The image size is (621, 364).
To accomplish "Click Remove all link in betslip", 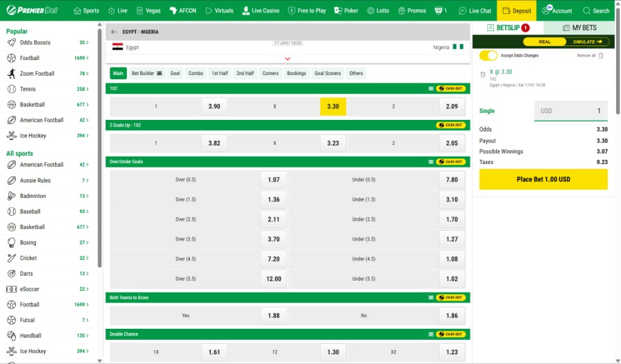I will click(x=586, y=55).
